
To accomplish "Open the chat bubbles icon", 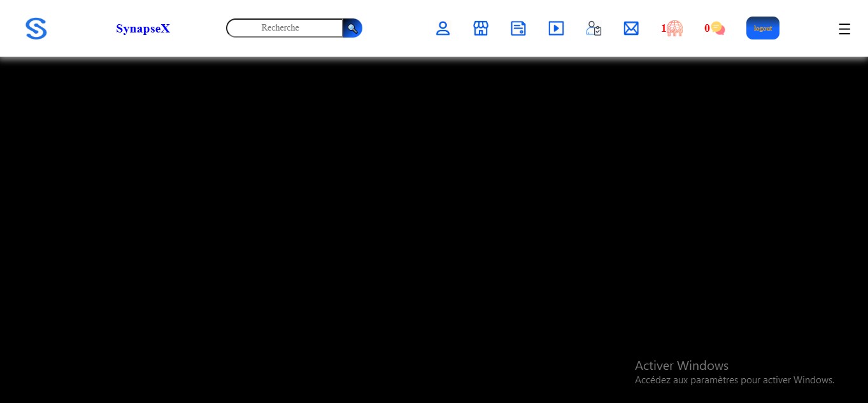I will (x=718, y=29).
